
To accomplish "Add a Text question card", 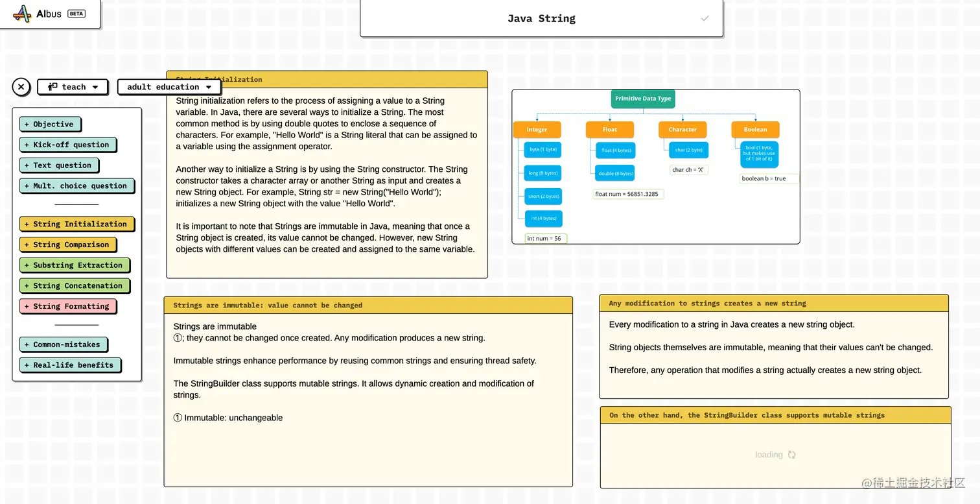I will click(58, 165).
